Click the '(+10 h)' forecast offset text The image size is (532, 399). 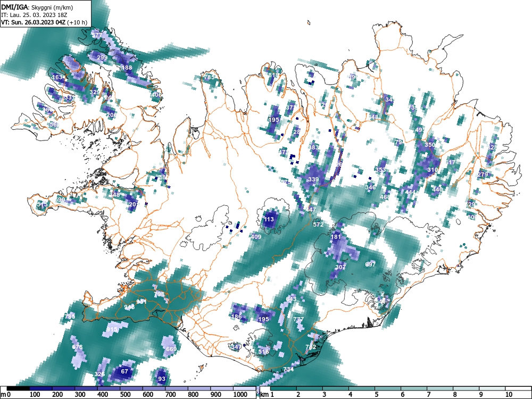pyautogui.click(x=77, y=23)
